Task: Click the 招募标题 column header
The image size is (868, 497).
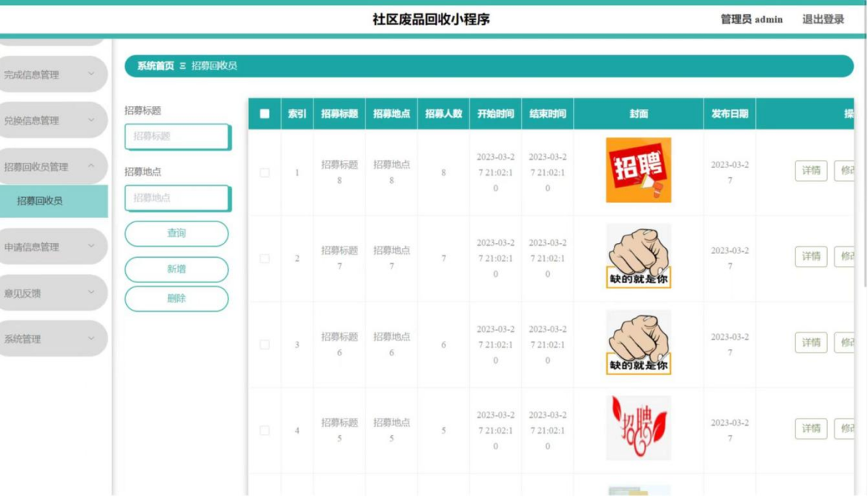Action: tap(339, 113)
